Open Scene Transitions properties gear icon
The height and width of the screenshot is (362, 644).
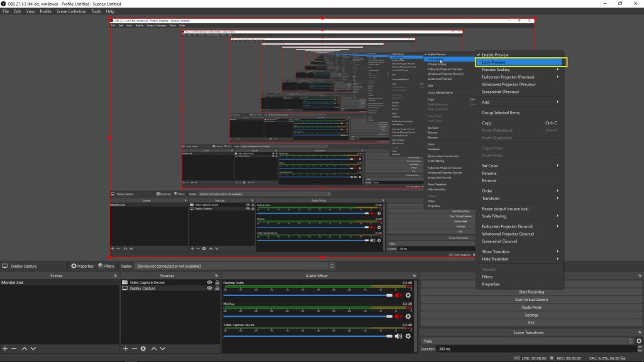pyautogui.click(x=637, y=341)
